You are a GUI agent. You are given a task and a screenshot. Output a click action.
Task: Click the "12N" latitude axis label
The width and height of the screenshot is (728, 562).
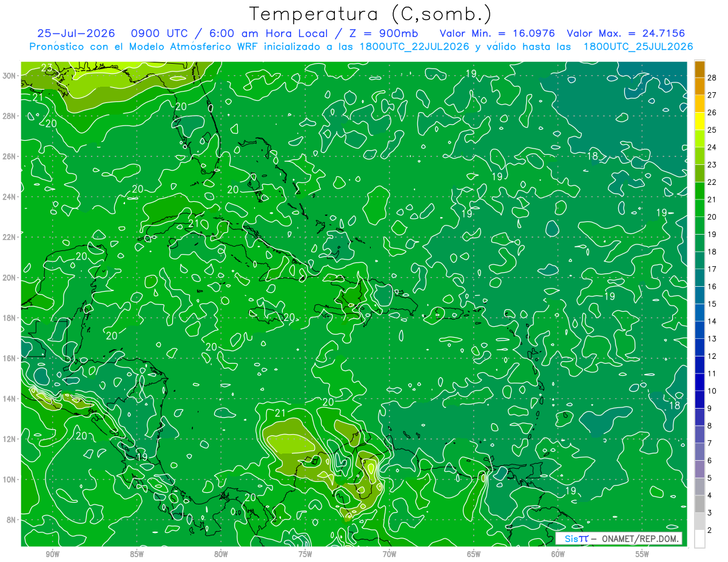[10, 439]
